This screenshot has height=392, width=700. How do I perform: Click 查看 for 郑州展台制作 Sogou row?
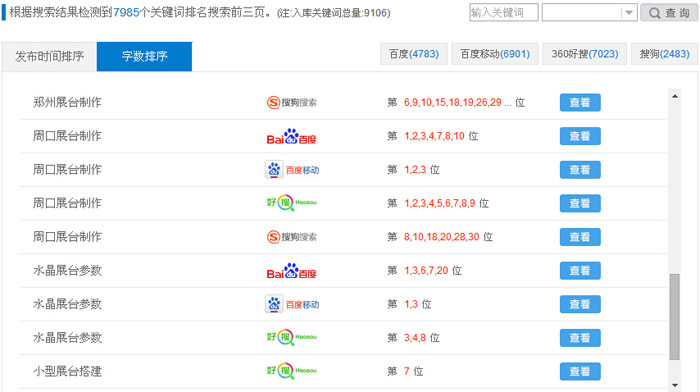(580, 103)
